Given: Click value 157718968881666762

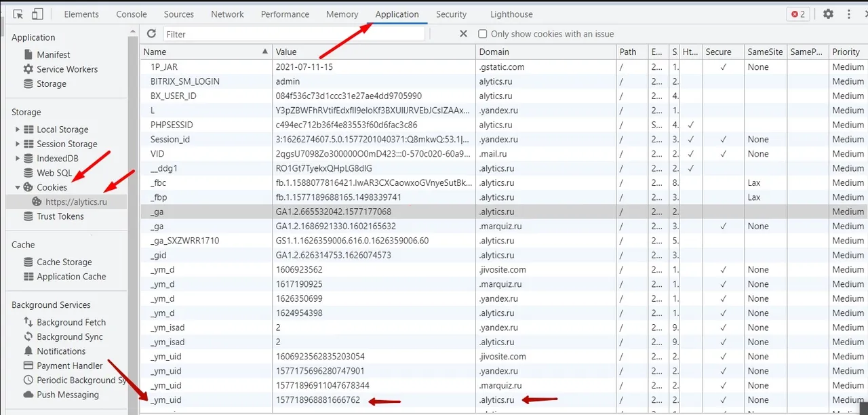Looking at the screenshot, I should coord(318,400).
